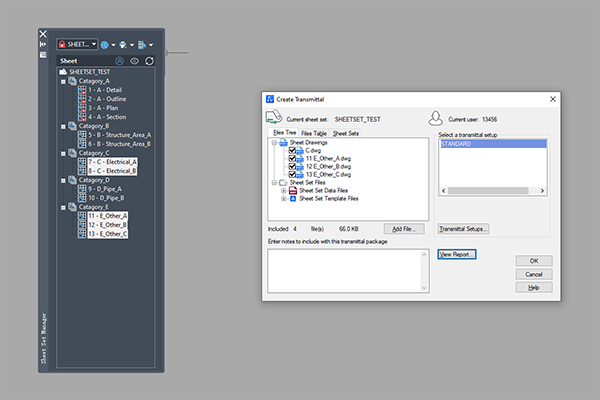This screenshot has width=600, height=400.
Task: Click the Catagory_E subset icon
Action: tap(72, 207)
